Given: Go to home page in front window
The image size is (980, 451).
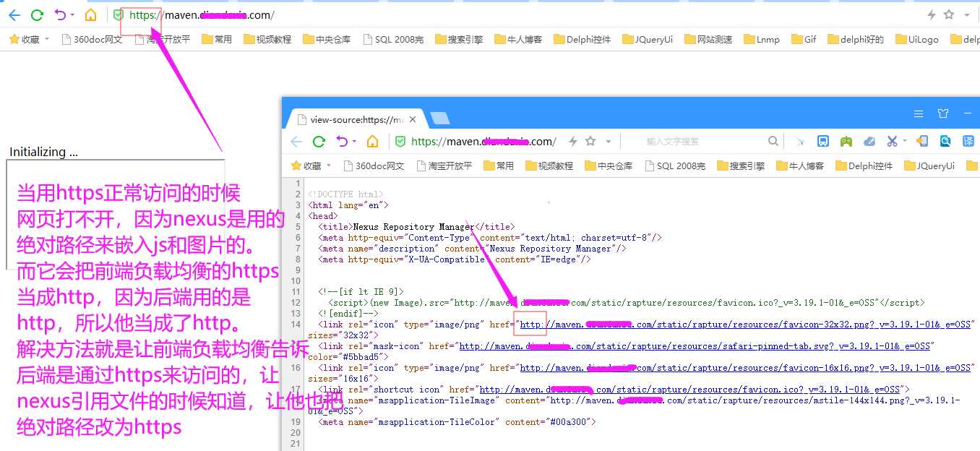Looking at the screenshot, I should click(x=372, y=141).
